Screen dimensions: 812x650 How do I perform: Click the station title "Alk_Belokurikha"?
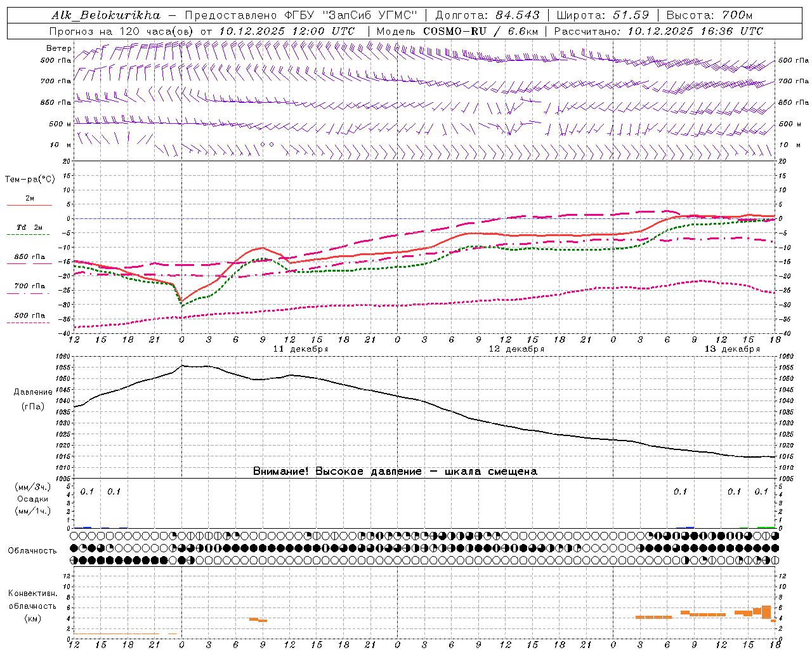coord(106,15)
